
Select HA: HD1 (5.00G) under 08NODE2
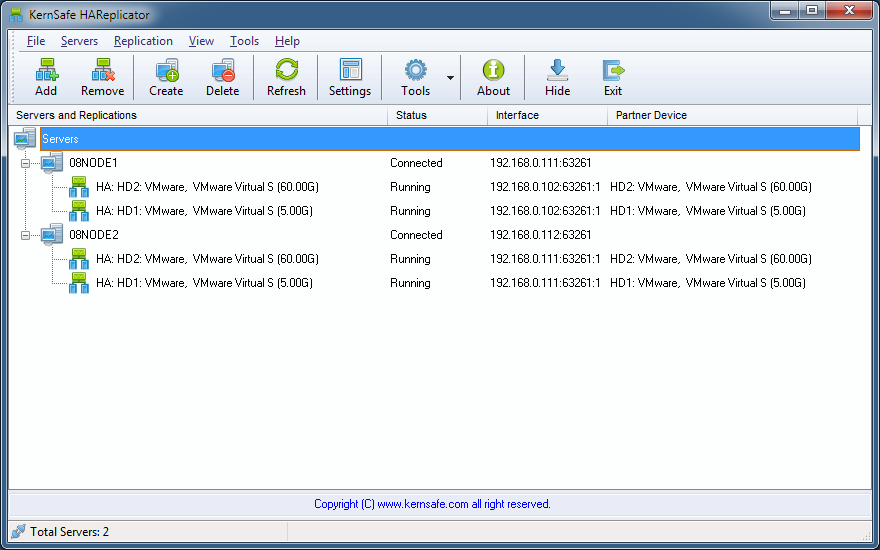point(204,283)
